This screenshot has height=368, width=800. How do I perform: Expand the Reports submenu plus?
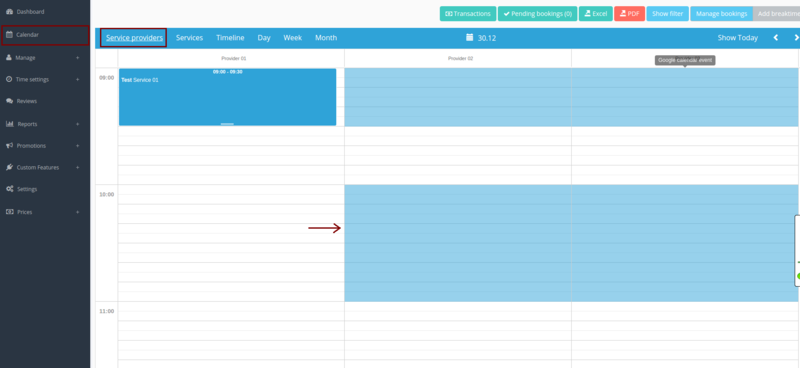(x=78, y=124)
